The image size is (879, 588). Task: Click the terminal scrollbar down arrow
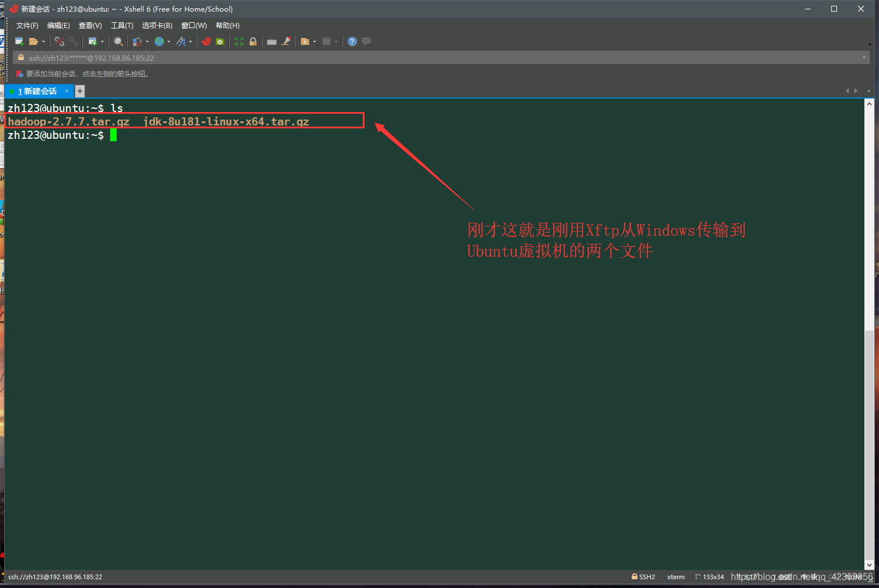[x=870, y=565]
